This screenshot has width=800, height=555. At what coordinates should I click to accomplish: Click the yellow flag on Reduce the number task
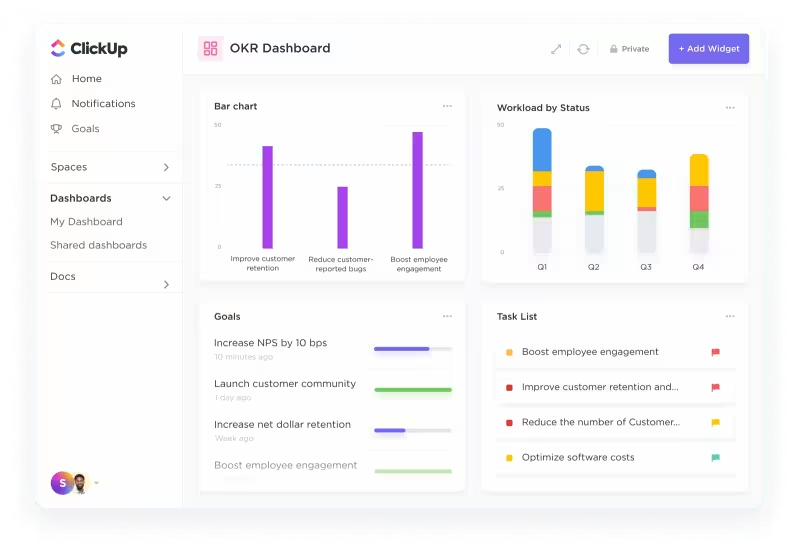pos(715,422)
